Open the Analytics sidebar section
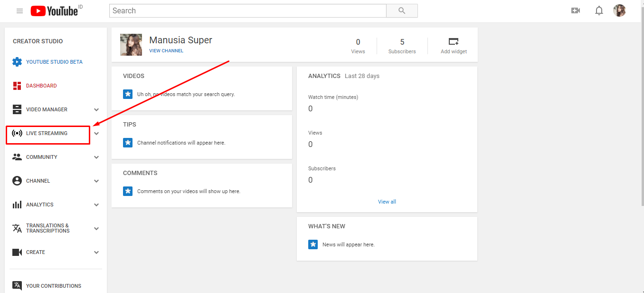The image size is (644, 293). point(40,205)
